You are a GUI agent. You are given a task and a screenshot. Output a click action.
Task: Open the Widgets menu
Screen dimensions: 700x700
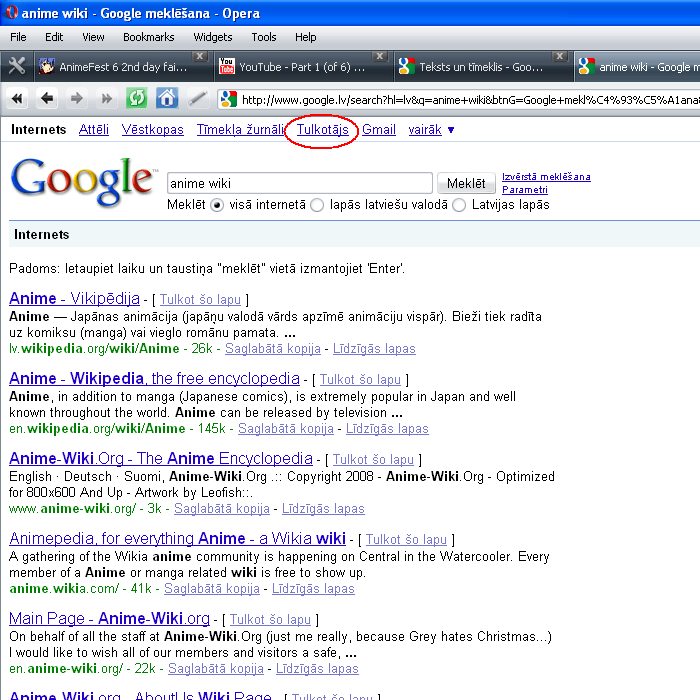213,37
